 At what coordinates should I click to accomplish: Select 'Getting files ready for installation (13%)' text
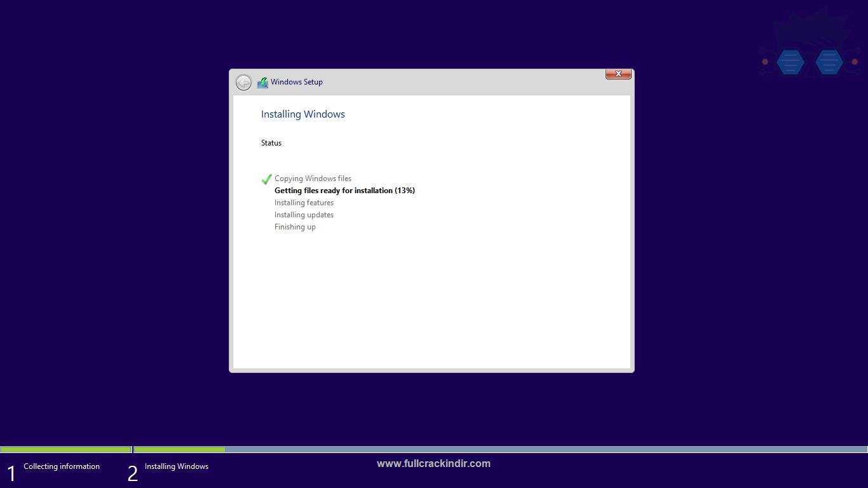344,191
